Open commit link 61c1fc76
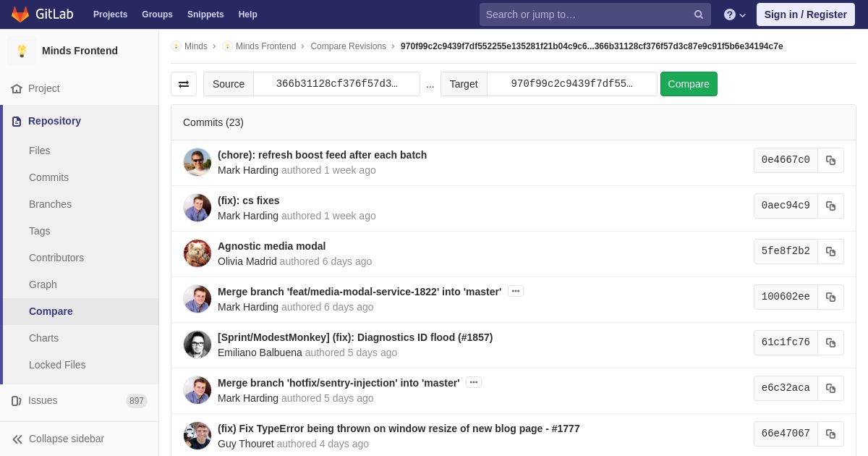This screenshot has width=868, height=456. click(x=786, y=342)
